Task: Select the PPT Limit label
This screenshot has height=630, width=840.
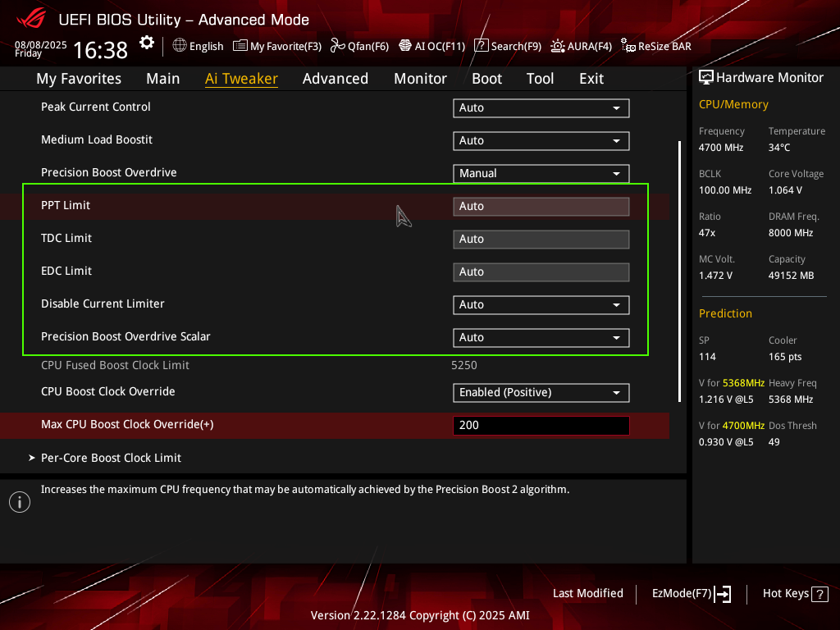Action: tap(66, 205)
